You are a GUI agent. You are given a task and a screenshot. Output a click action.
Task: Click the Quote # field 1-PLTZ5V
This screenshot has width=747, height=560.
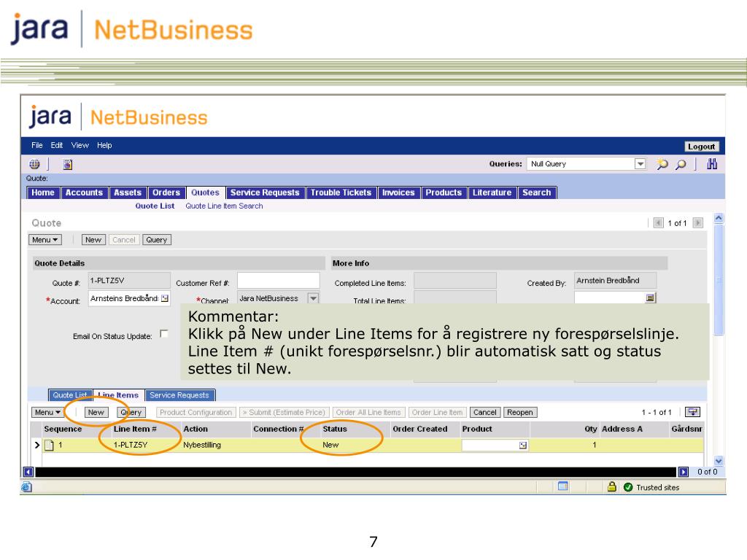[129, 281]
